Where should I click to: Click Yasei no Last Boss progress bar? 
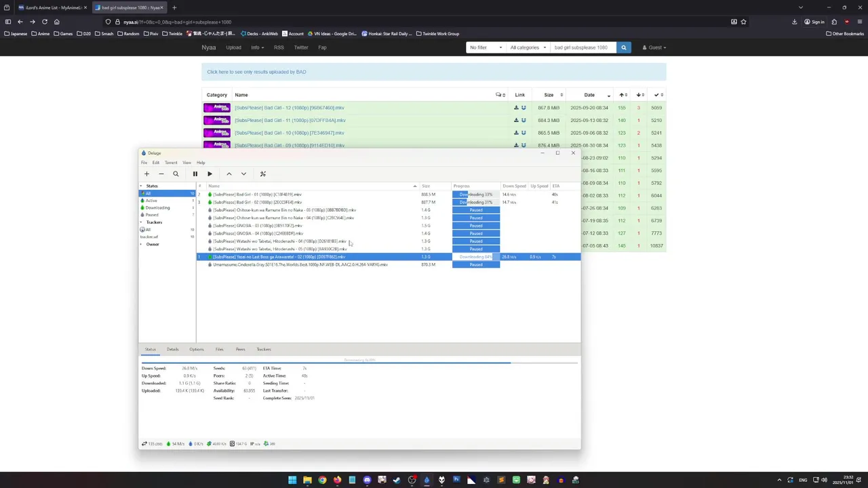click(476, 257)
